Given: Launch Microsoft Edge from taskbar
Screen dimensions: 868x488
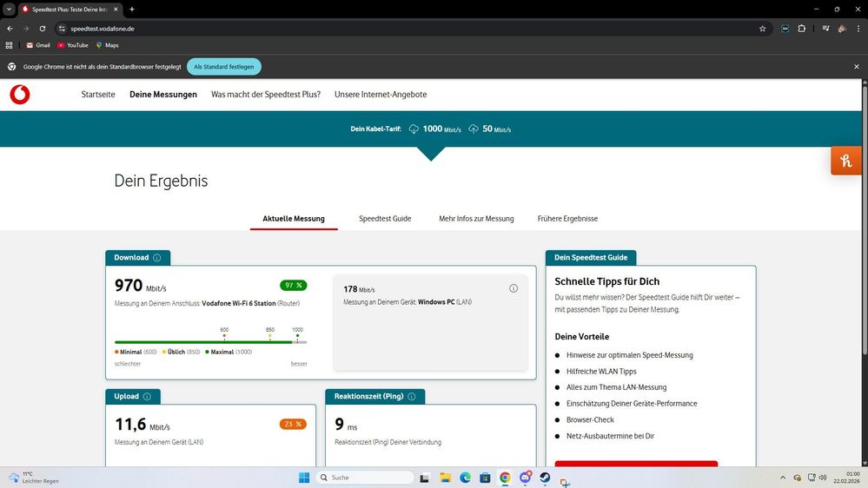Looking at the screenshot, I should click(x=465, y=478).
